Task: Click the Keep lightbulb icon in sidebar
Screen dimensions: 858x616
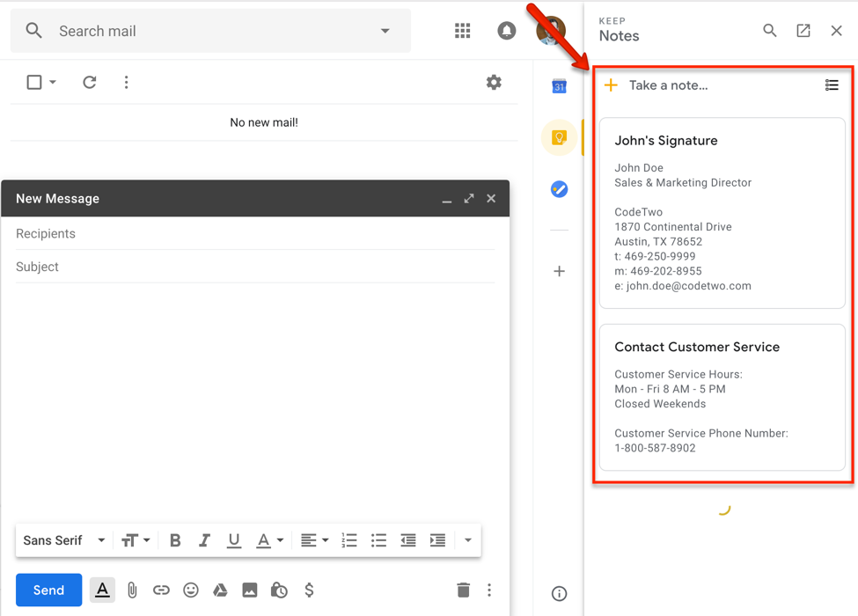Action: 559,138
